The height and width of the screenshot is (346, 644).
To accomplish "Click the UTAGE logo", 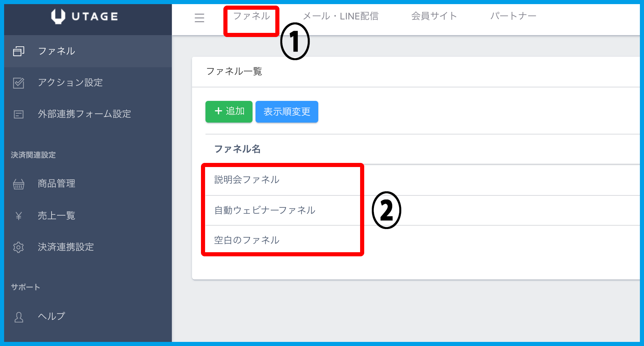I will (85, 16).
